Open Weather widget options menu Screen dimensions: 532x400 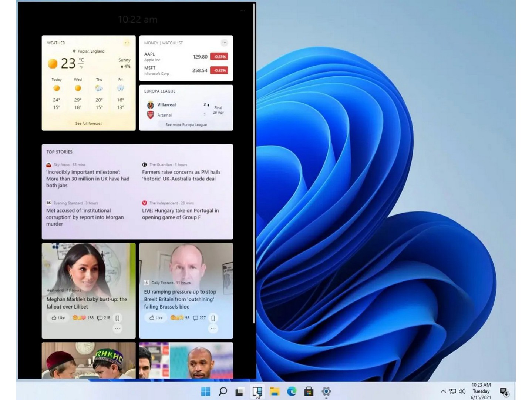pyautogui.click(x=127, y=43)
